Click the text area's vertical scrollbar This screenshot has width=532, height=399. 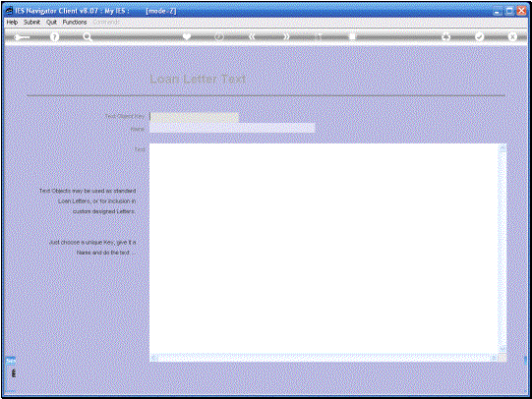coord(502,249)
